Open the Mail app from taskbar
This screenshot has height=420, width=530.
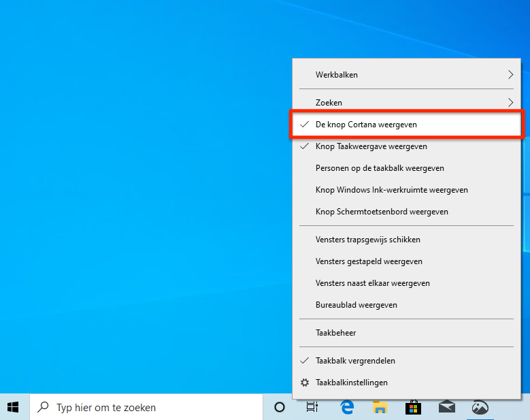point(446,407)
